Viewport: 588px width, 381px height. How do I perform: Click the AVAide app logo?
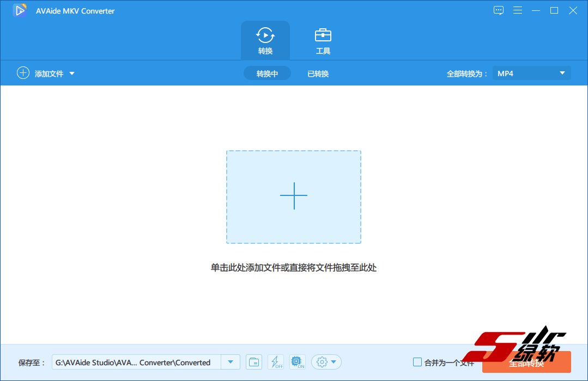pyautogui.click(x=20, y=10)
